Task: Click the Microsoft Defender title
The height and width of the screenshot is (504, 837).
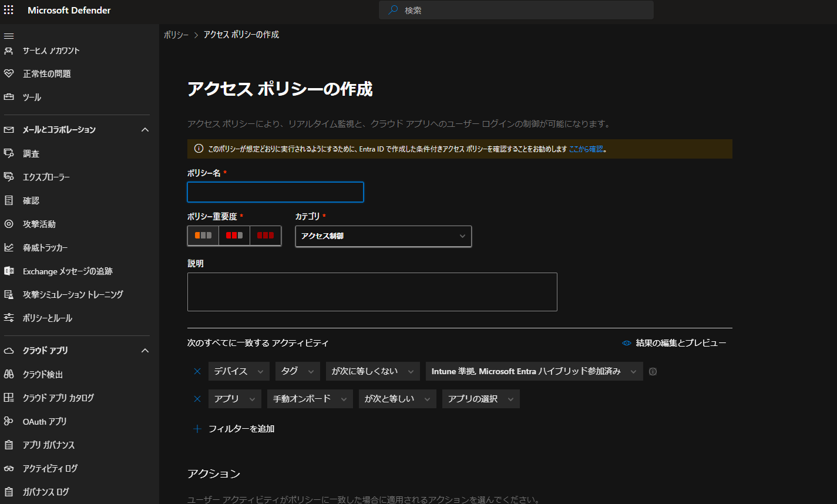Action: click(69, 10)
